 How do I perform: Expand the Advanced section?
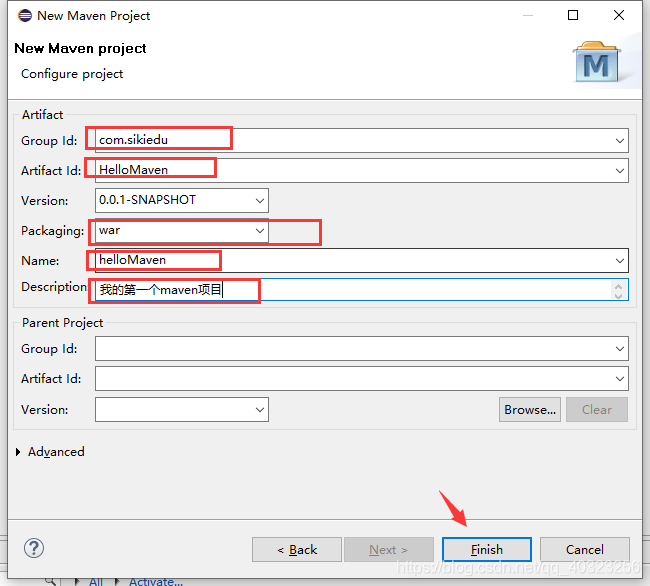19,452
